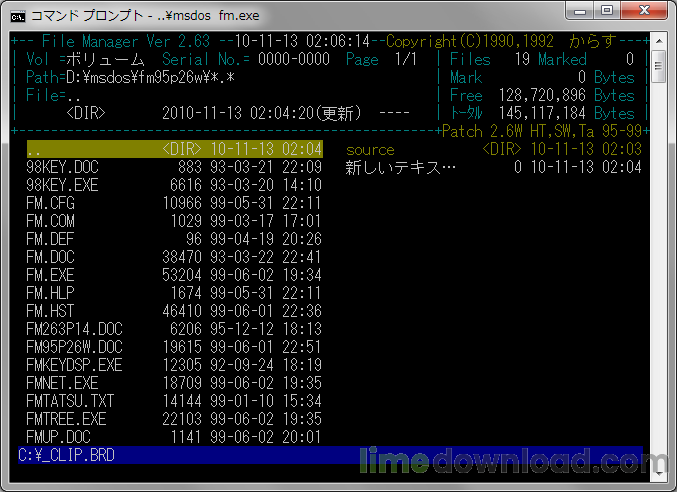This screenshot has height=492, width=677.
Task: Click the 'Patch 2.6W HT,SW,Ta 95-99' text
Action: [542, 131]
